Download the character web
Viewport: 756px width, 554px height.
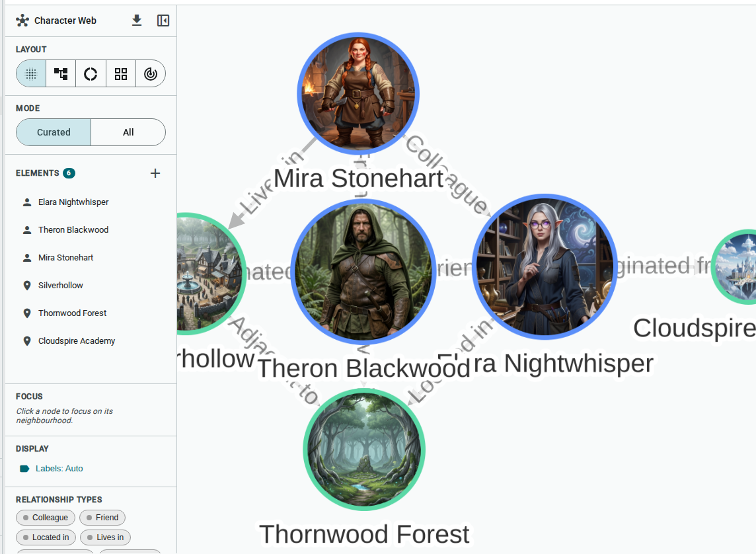[x=137, y=20]
